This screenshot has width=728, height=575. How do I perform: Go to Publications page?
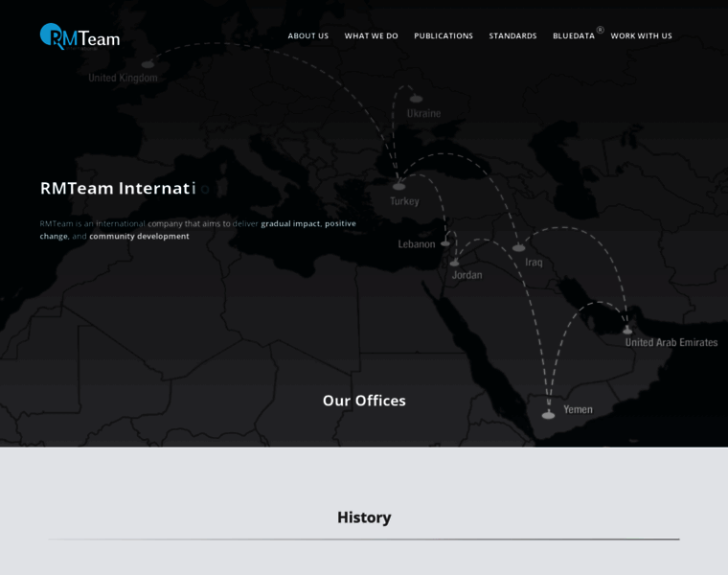[444, 35]
